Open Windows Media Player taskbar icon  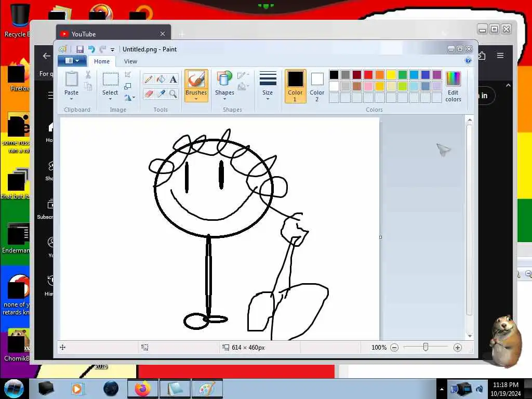point(77,389)
